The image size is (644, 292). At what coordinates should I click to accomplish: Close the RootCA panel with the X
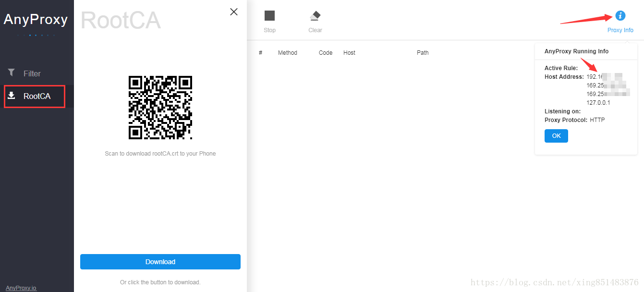pyautogui.click(x=234, y=12)
